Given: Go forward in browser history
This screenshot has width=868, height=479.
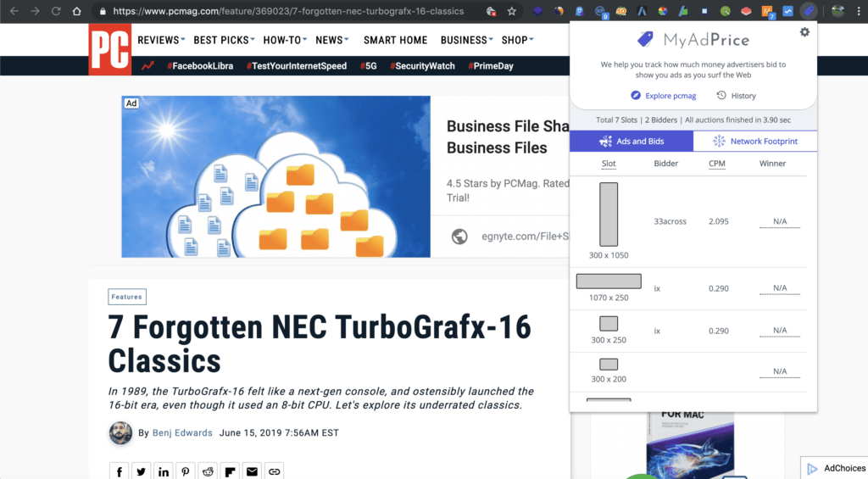Looking at the screenshot, I should tap(35, 11).
